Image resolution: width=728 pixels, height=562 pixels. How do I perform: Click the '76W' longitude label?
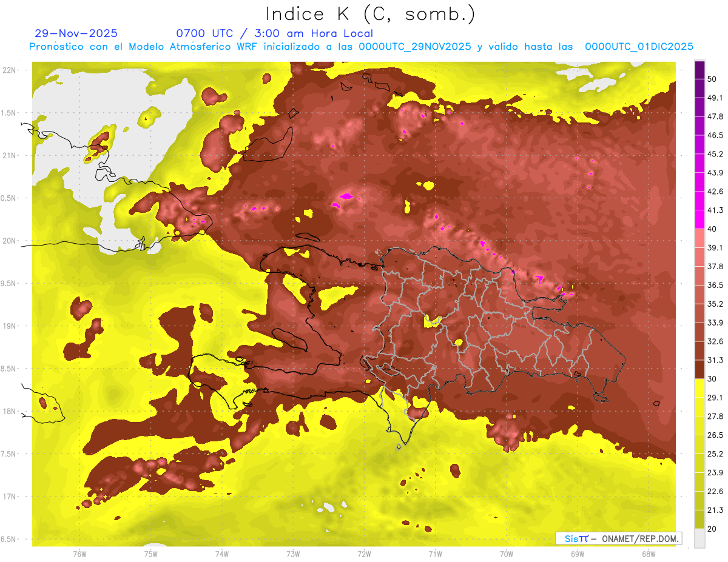point(79,554)
